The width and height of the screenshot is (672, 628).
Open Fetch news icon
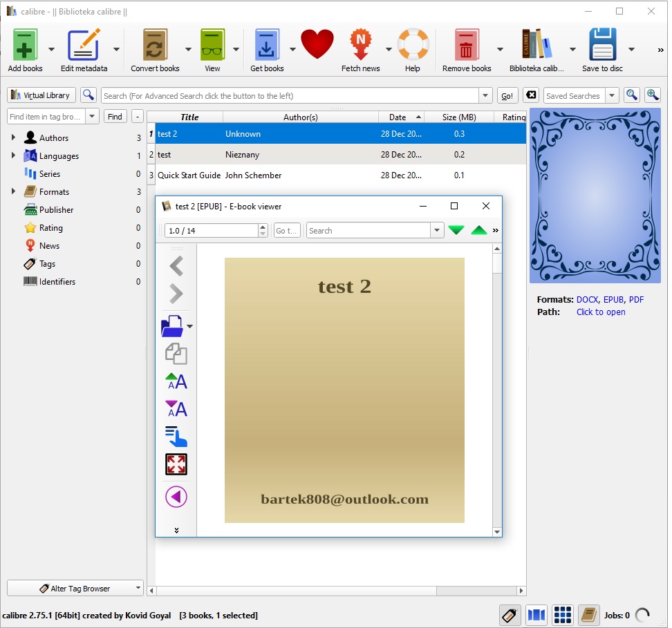360,44
